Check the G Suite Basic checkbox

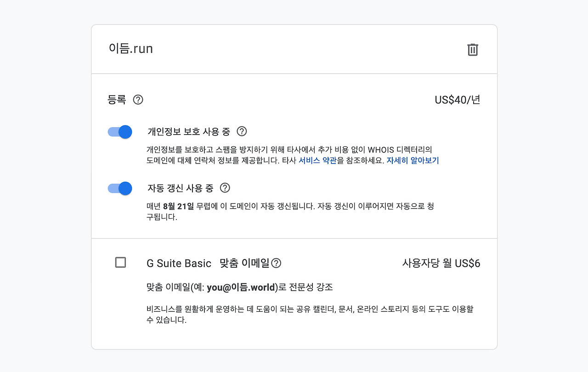click(120, 262)
